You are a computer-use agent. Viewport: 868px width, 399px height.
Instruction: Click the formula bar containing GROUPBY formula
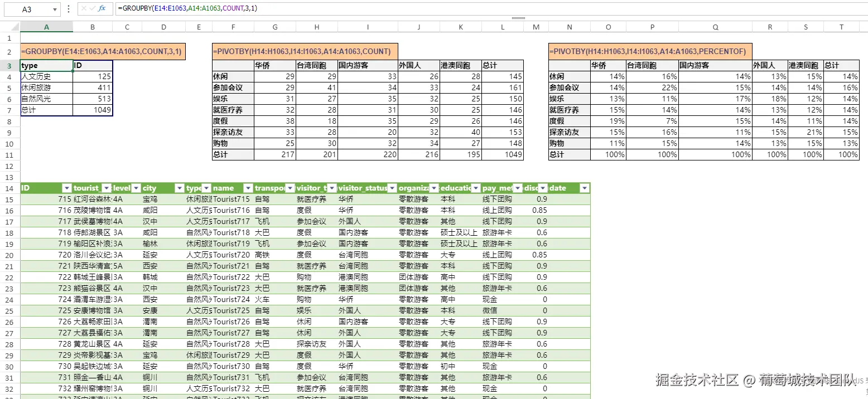pyautogui.click(x=491, y=9)
